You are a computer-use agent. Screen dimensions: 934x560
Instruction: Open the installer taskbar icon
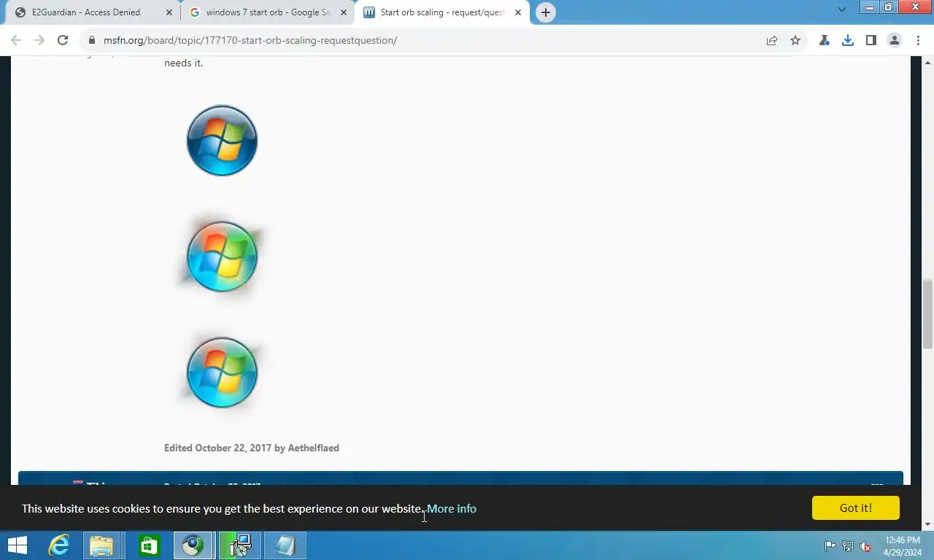pyautogui.click(x=240, y=545)
